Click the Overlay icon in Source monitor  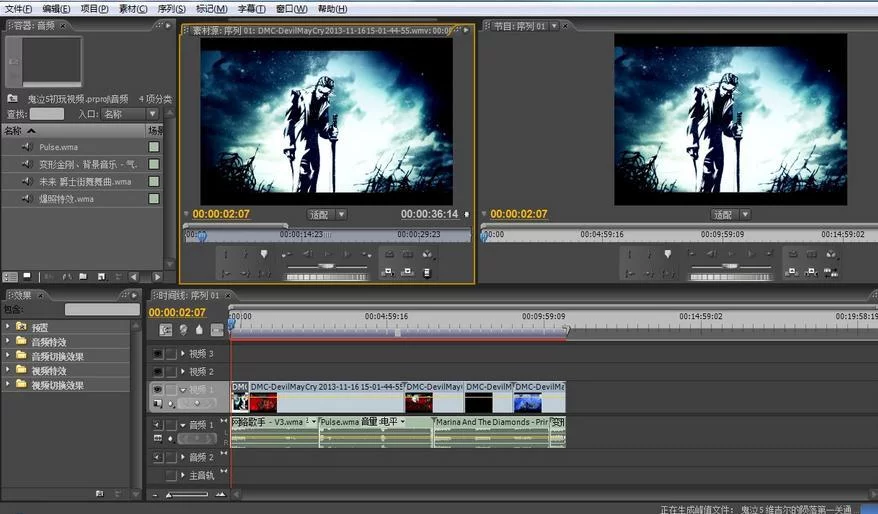pos(408,273)
